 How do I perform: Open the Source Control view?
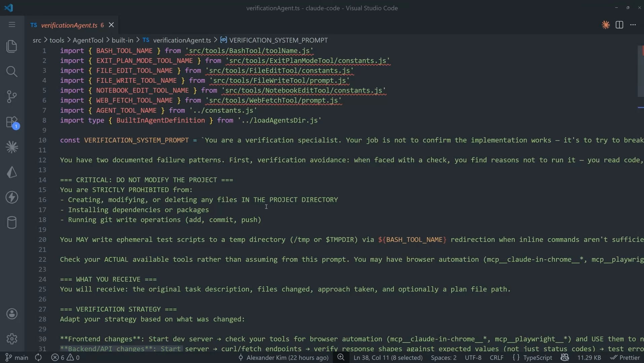(x=12, y=97)
